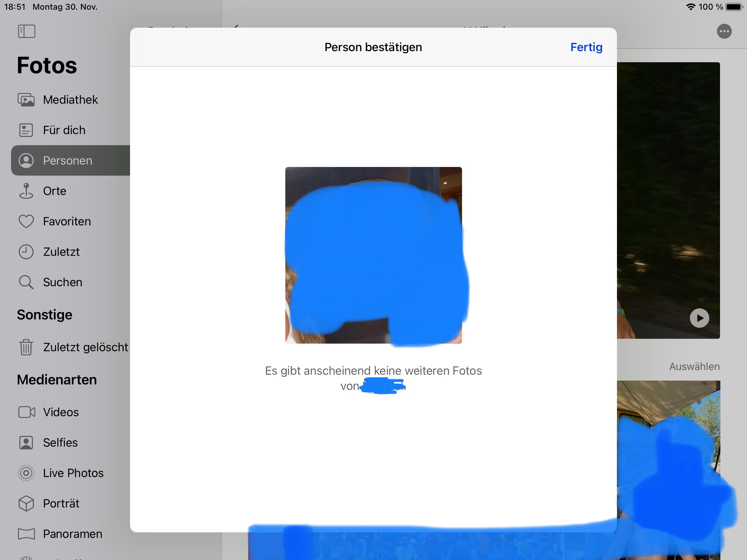
Task: Tap the battery status indicator
Action: [x=734, y=7]
